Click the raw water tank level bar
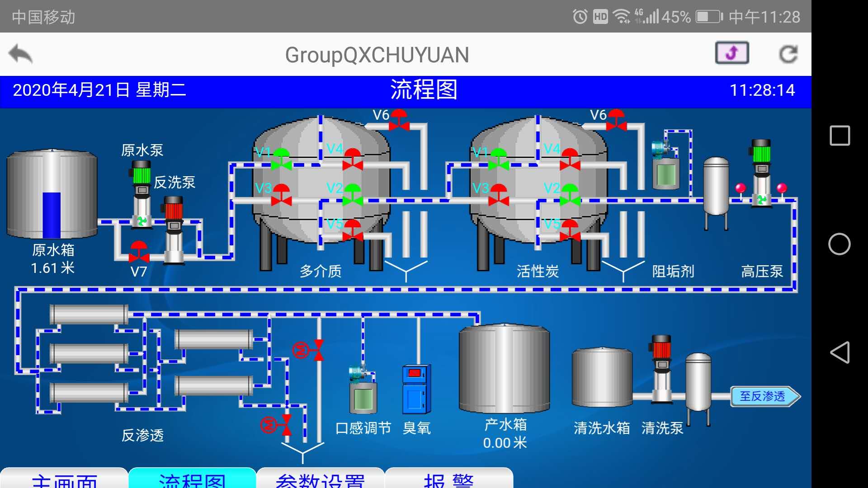 52,215
